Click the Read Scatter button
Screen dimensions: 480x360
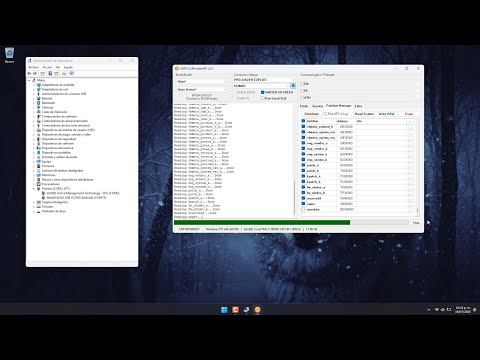(364, 114)
